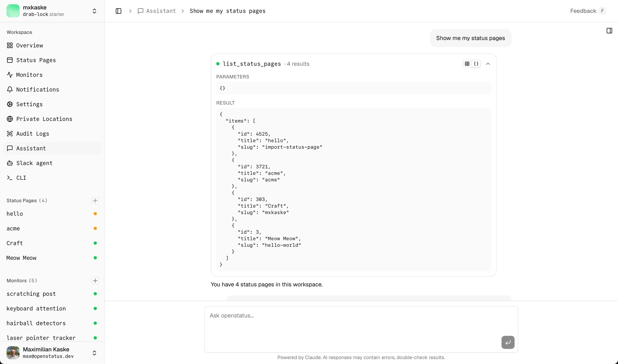Click the Audit Logs scan icon

point(10,134)
